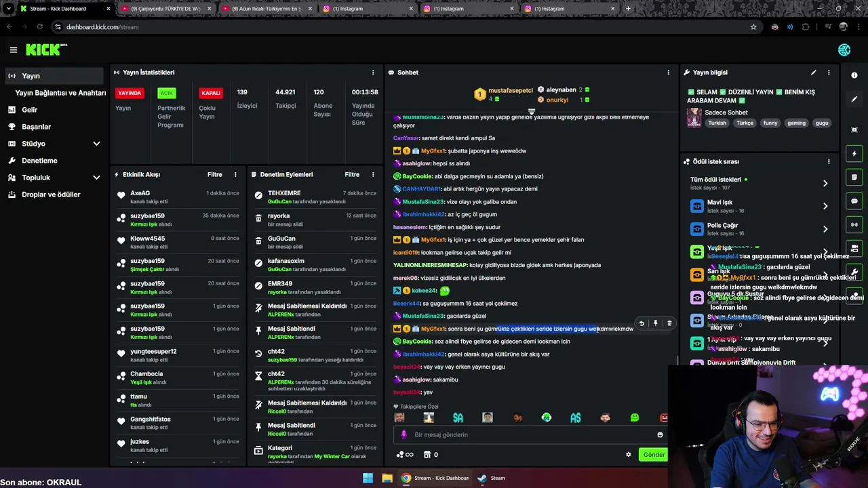
Task: Open the Filtre dropdown in Etkinlik Akışı
Action: (x=214, y=175)
